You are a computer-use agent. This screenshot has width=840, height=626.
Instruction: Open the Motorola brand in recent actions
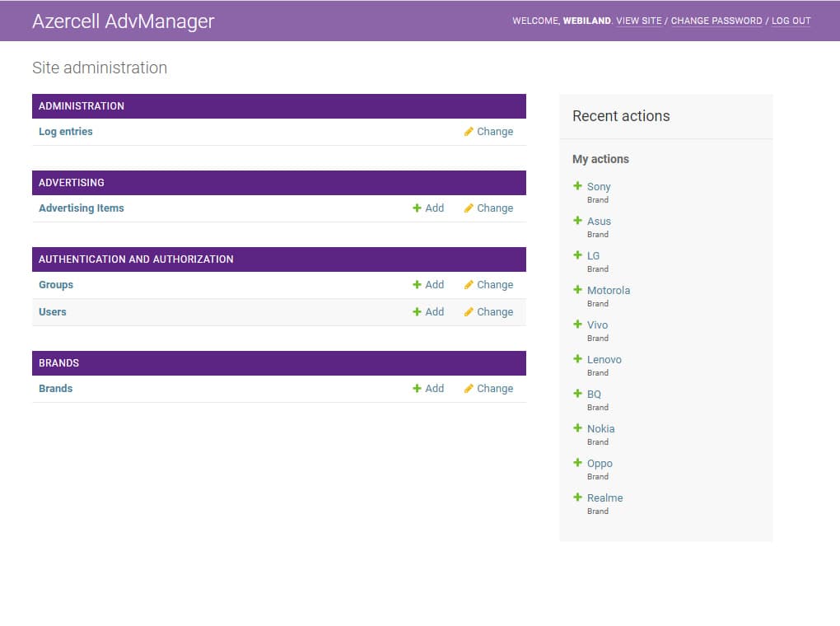click(609, 291)
